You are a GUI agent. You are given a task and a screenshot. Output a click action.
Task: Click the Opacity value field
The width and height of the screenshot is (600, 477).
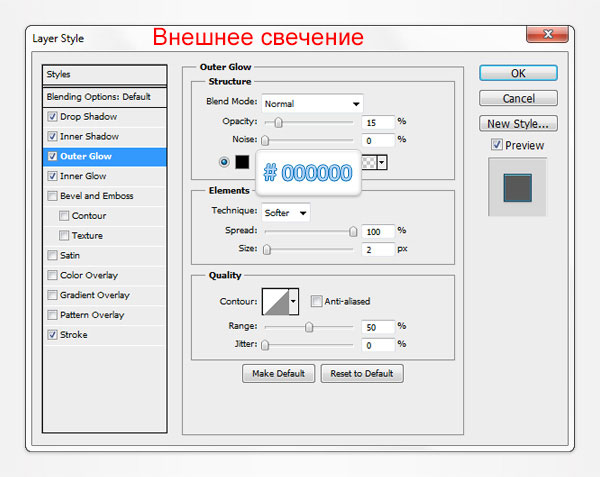(378, 122)
